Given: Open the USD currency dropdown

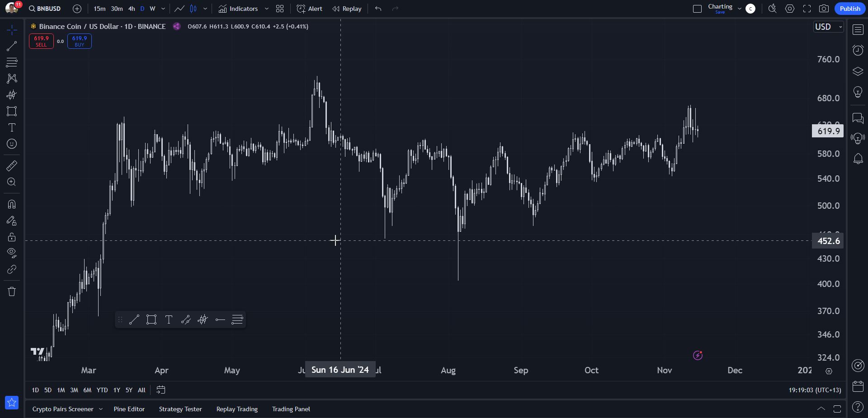Looking at the screenshot, I should click(x=828, y=27).
